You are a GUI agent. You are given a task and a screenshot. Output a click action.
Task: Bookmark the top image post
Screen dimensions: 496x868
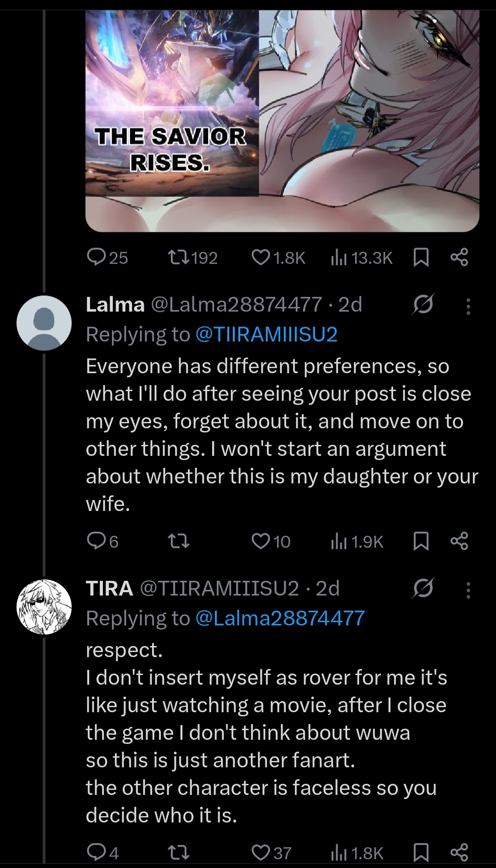pos(421,257)
